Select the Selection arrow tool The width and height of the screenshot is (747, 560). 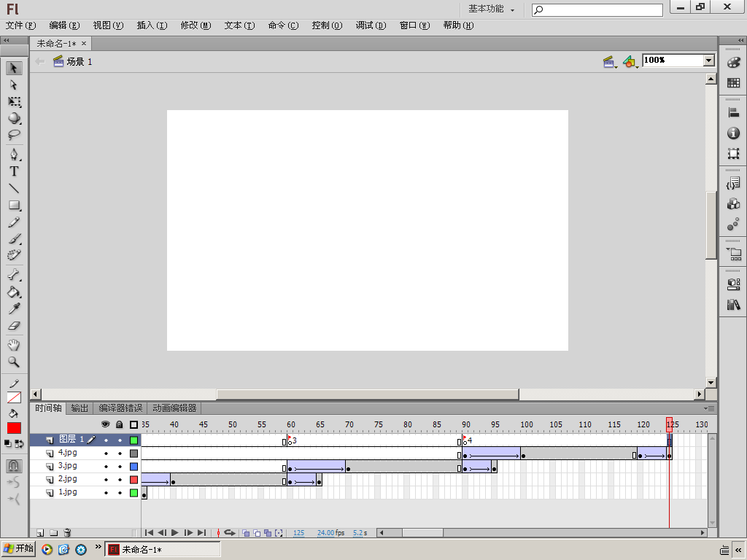pyautogui.click(x=14, y=68)
